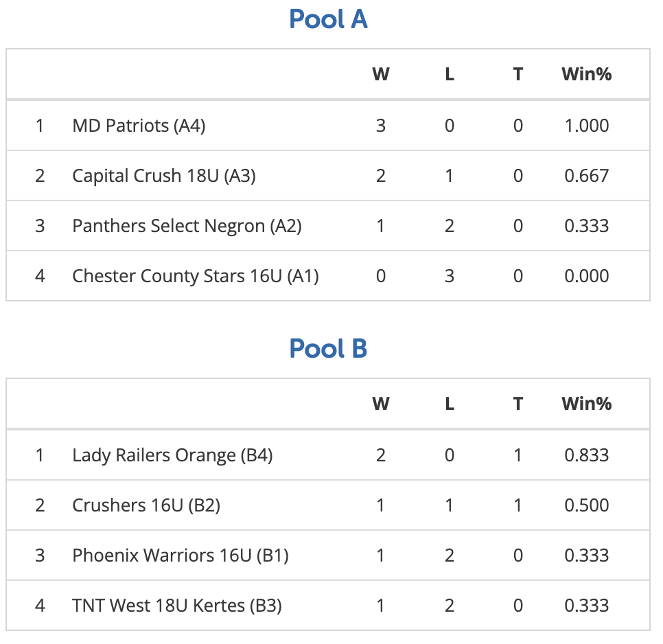Image resolution: width=663 pixels, height=644 pixels.
Task: Click the L column header in Pool A
Action: 450,74
